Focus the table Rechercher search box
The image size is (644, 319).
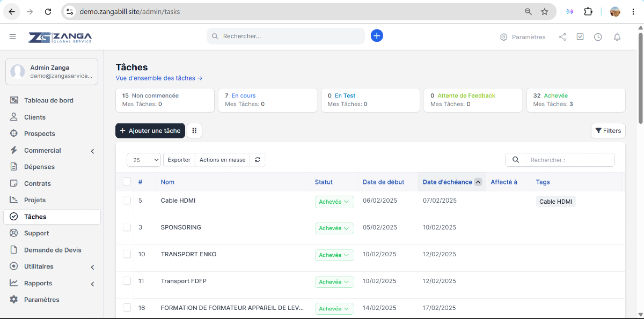(x=569, y=160)
